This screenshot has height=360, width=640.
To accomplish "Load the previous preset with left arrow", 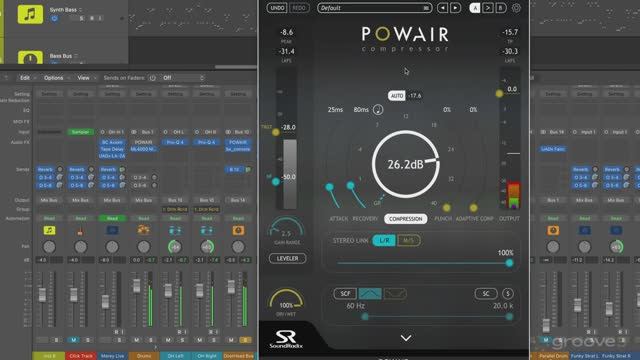I will [442, 8].
